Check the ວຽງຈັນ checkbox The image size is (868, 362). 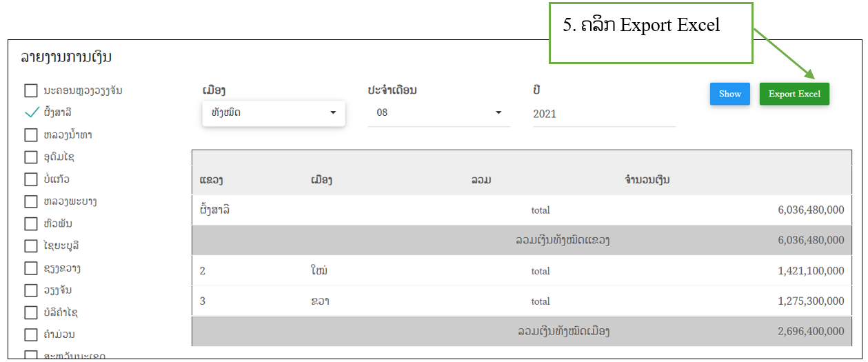tap(31, 290)
